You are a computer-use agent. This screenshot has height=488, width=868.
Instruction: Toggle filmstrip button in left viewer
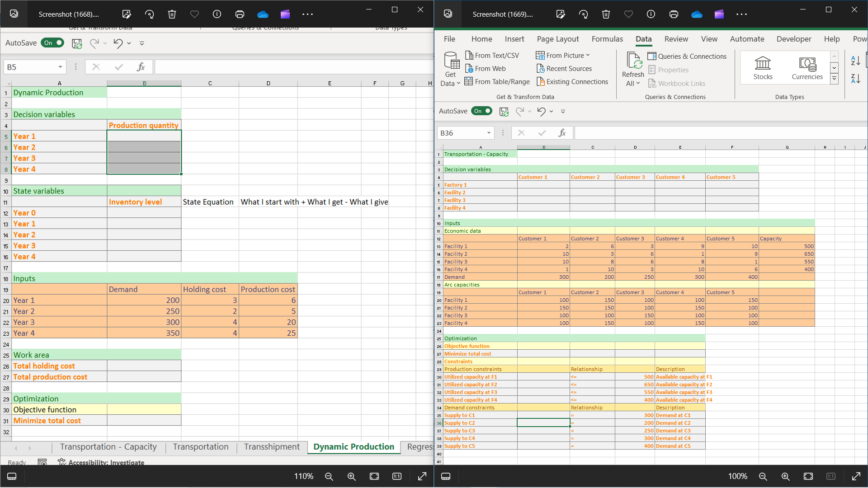pos(12,476)
